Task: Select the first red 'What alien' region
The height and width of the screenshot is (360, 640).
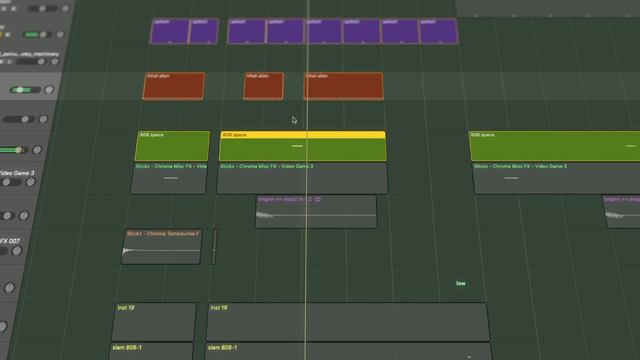Action: 174,86
